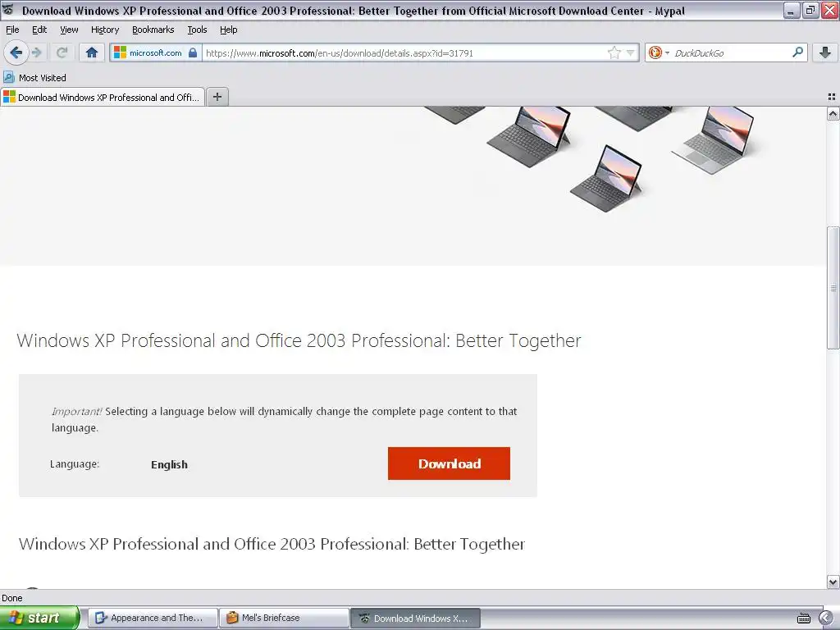Click the 'Language:' label

[75, 464]
